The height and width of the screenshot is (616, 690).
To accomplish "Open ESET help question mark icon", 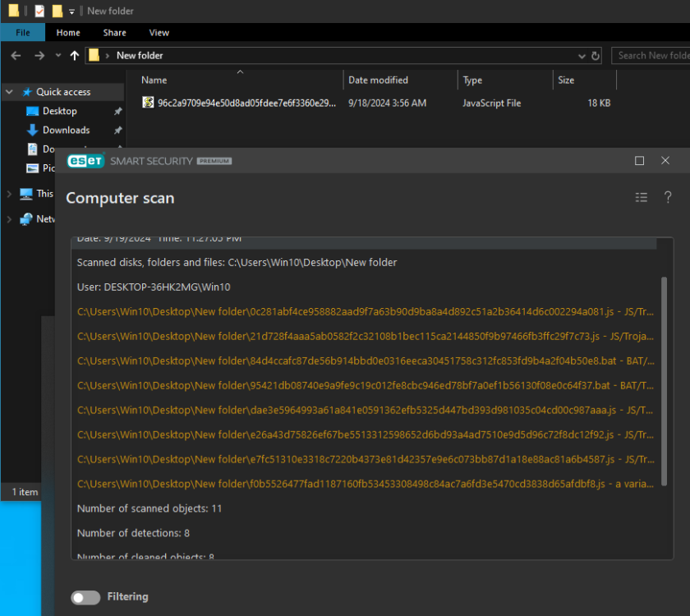I will pyautogui.click(x=668, y=197).
